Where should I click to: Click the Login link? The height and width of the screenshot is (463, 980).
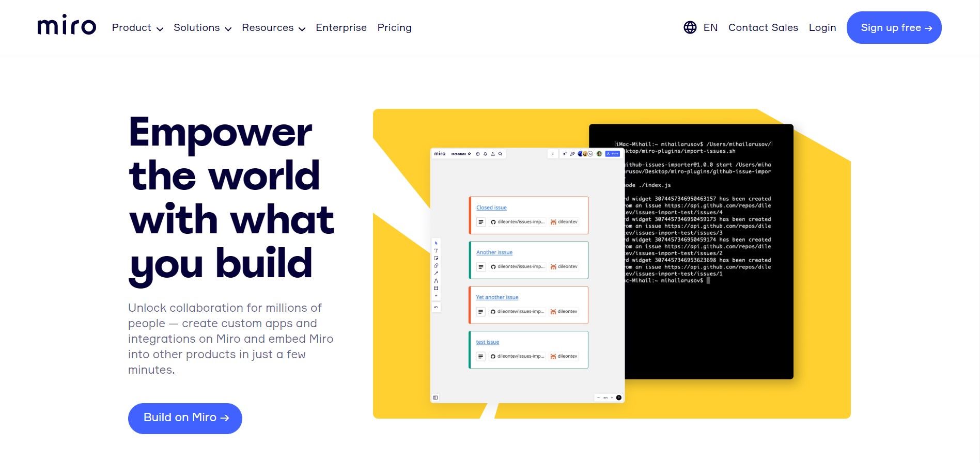822,28
